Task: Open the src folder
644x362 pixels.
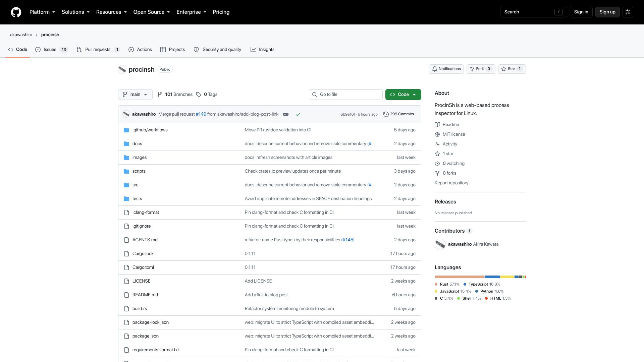Action: (135, 185)
